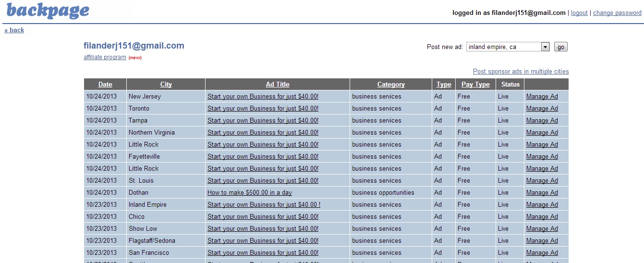The height and width of the screenshot is (263, 644).
Task: Click the backpage logo
Action: click(48, 11)
